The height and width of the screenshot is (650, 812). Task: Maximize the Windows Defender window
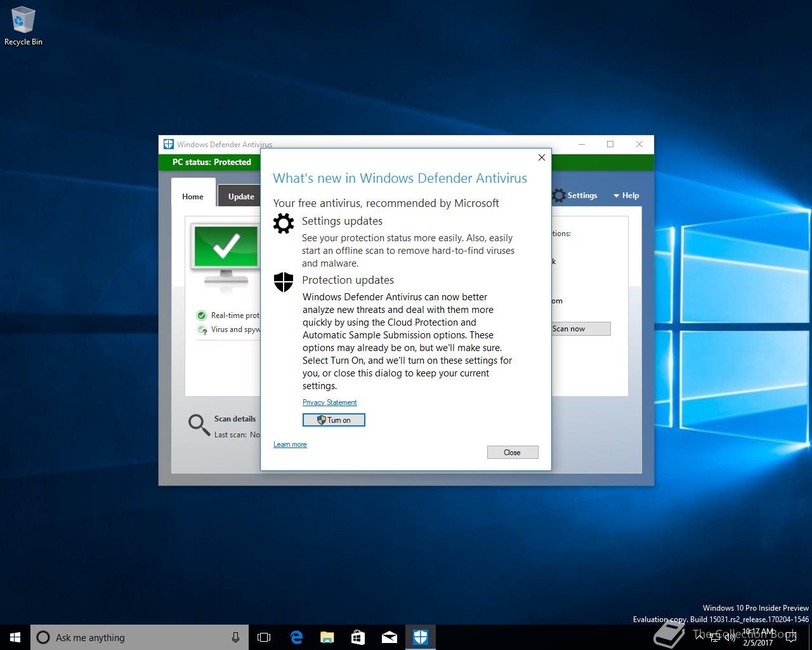[x=610, y=144]
